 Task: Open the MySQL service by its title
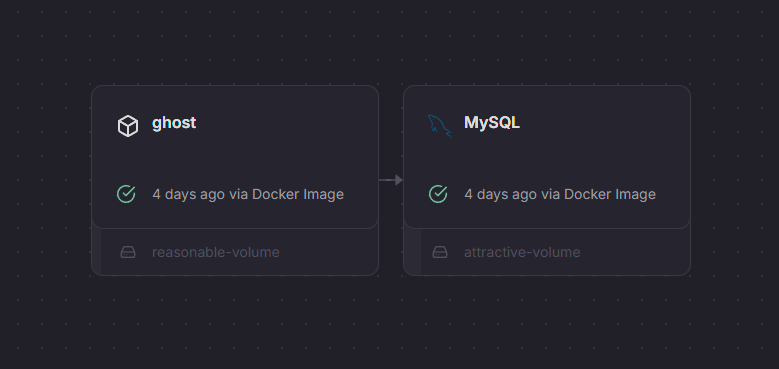(492, 123)
